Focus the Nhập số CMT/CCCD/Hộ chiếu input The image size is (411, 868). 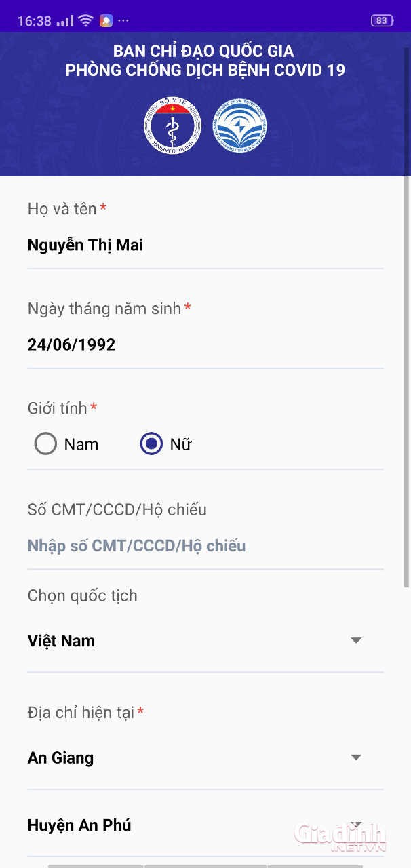click(205, 546)
